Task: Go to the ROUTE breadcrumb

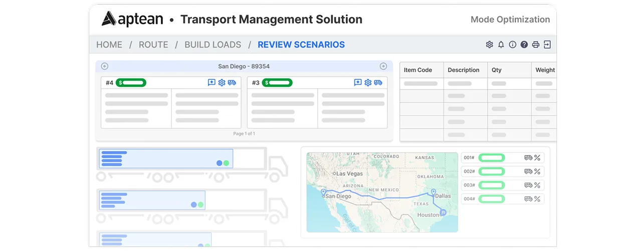Action: (x=153, y=45)
